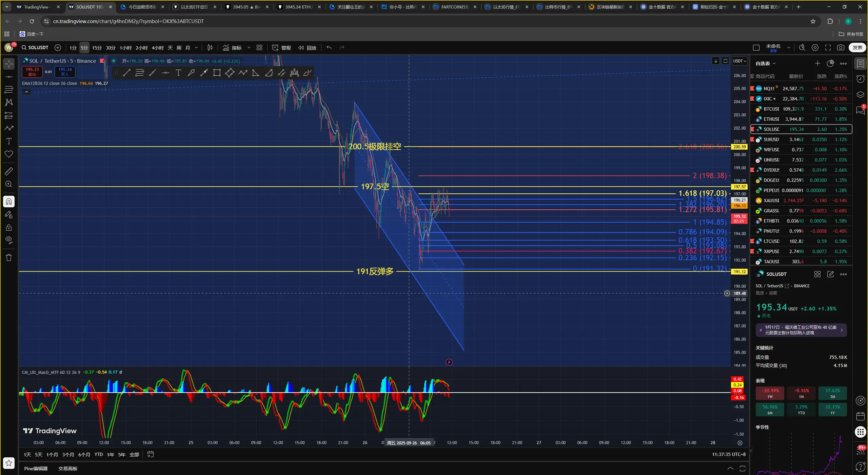Toggle the layout select checkbox square
The image size is (868, 475).
pyautogui.click(x=756, y=48)
